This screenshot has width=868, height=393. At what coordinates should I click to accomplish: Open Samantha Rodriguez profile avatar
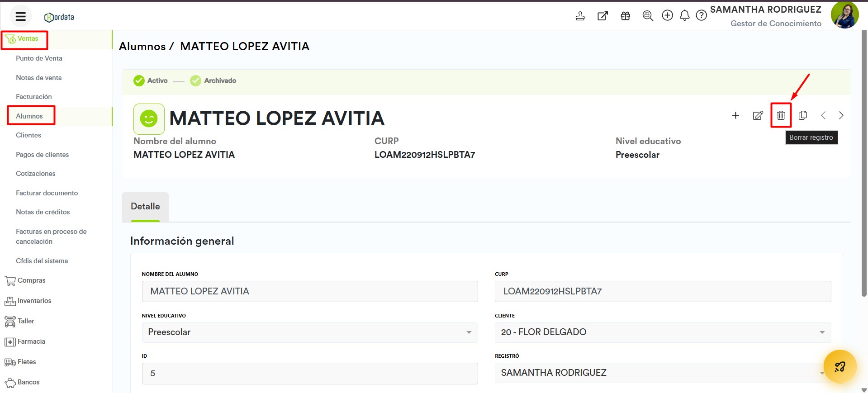pyautogui.click(x=844, y=15)
